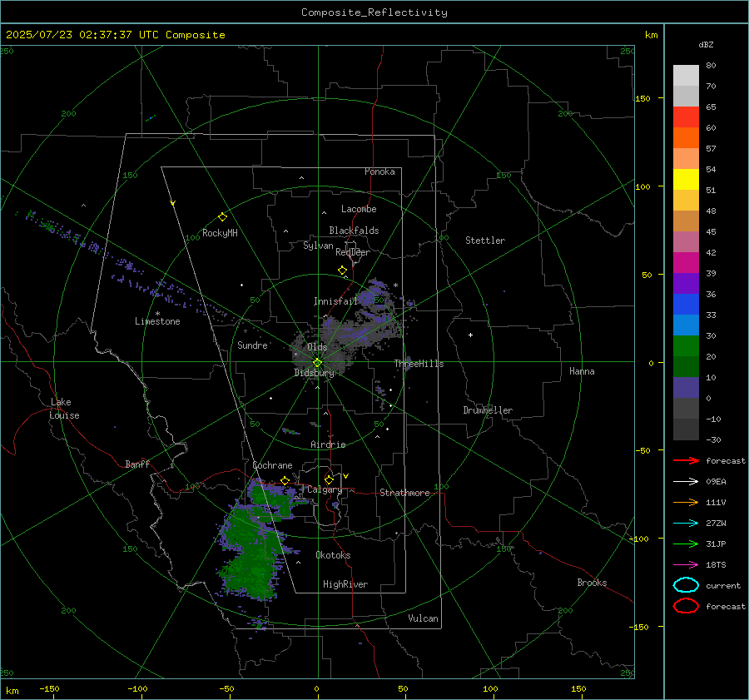Click the Hanna city label

click(x=582, y=371)
